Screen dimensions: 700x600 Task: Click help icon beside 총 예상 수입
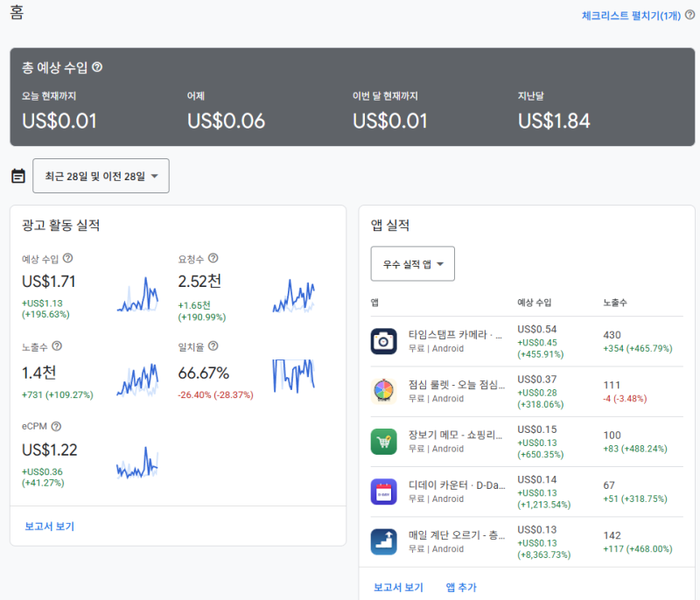[x=97, y=67]
